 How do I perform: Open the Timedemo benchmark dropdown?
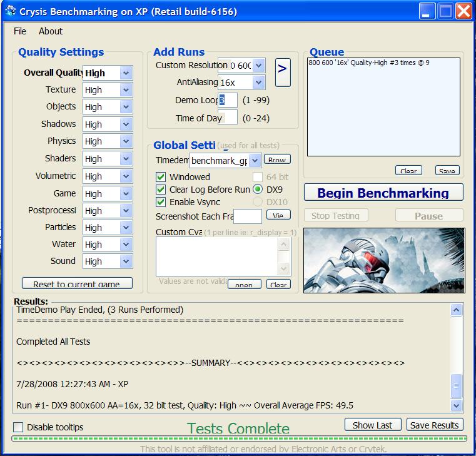click(x=255, y=161)
